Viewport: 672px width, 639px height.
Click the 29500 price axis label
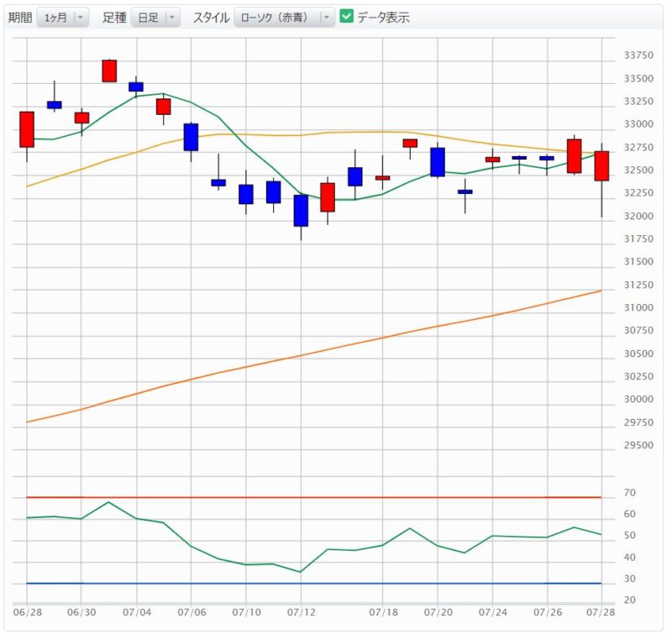tap(638, 445)
